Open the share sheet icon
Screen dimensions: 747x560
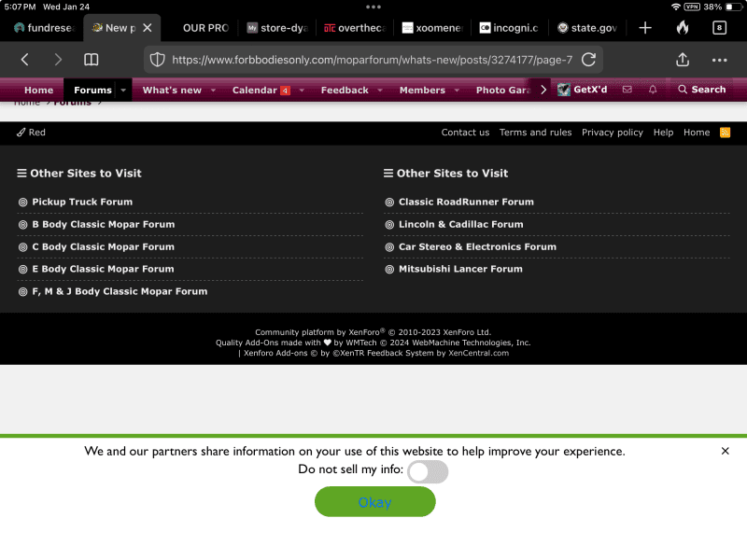(x=683, y=59)
